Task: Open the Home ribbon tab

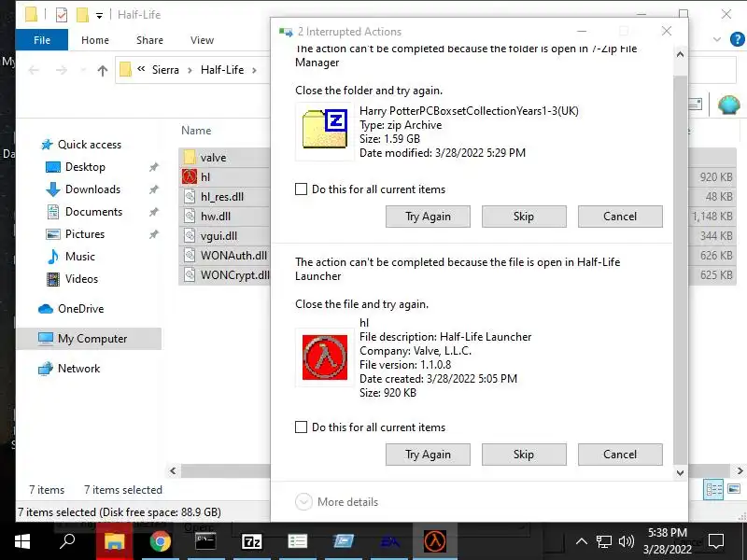Action: 95,40
